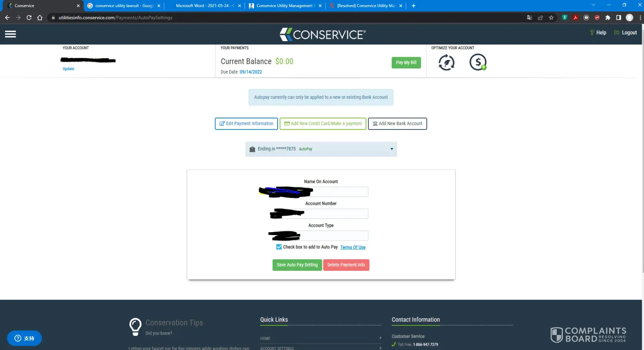644x350 pixels.
Task: Click the due date 09/14/2022 link
Action: coord(251,72)
